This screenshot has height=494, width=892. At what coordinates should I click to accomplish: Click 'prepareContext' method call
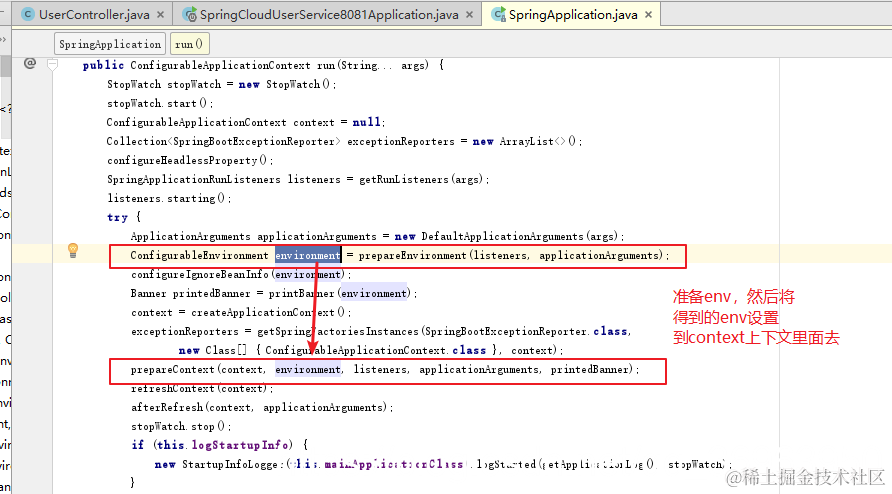tap(172, 369)
